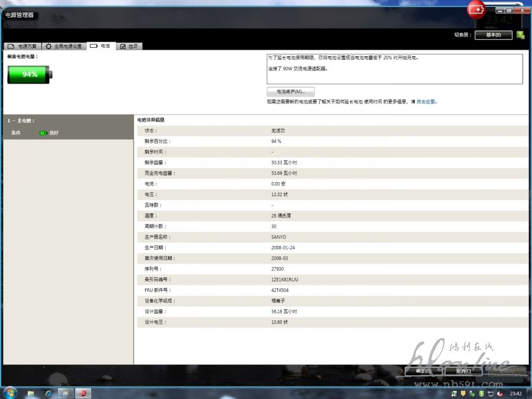532x399 pixels.
Task: Click the 切换到 label
Action: [x=463, y=35]
